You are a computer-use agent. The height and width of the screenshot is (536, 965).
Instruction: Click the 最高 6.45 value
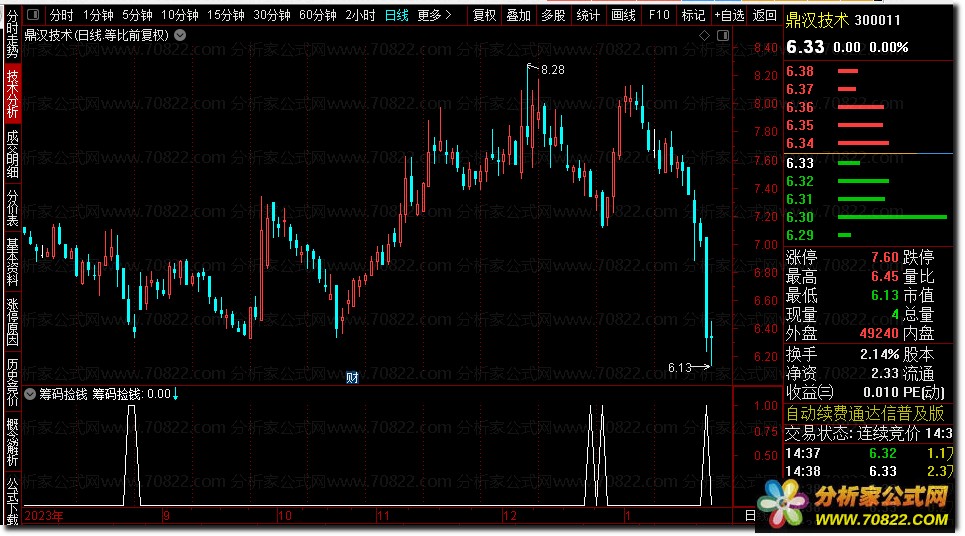pyautogui.click(x=884, y=276)
